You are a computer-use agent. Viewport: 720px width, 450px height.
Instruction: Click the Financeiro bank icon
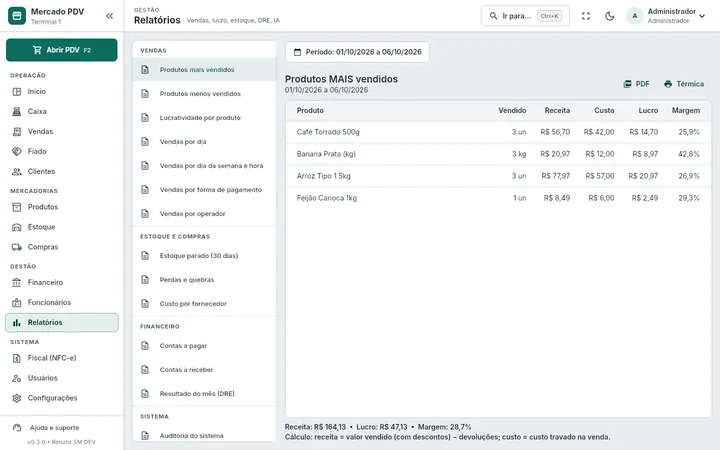pyautogui.click(x=17, y=282)
